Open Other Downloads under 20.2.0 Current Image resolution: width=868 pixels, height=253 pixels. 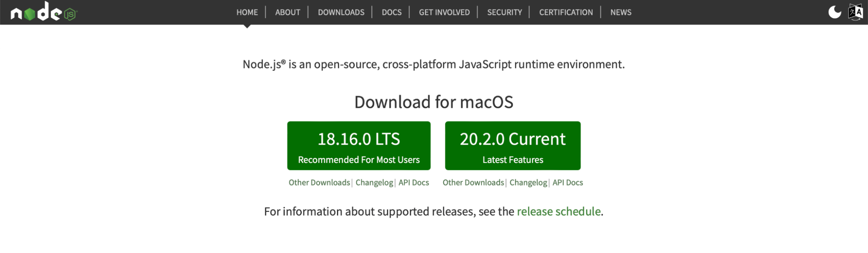click(x=473, y=183)
